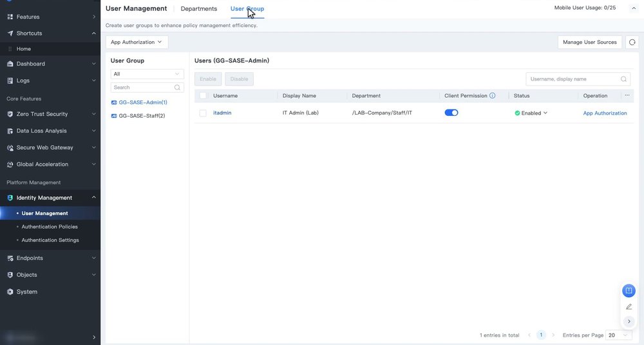Select the GG-SASE-Admin(1) group
This screenshot has width=644, height=345.
tap(143, 103)
